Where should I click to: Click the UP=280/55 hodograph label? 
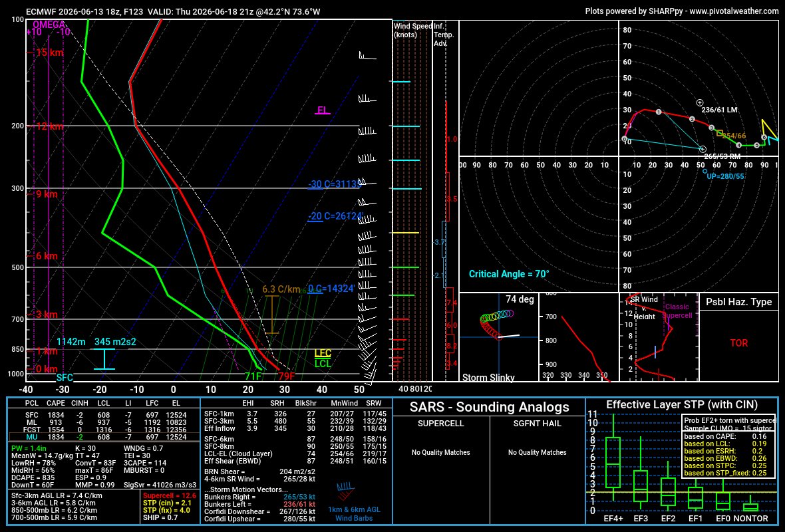[x=725, y=176]
